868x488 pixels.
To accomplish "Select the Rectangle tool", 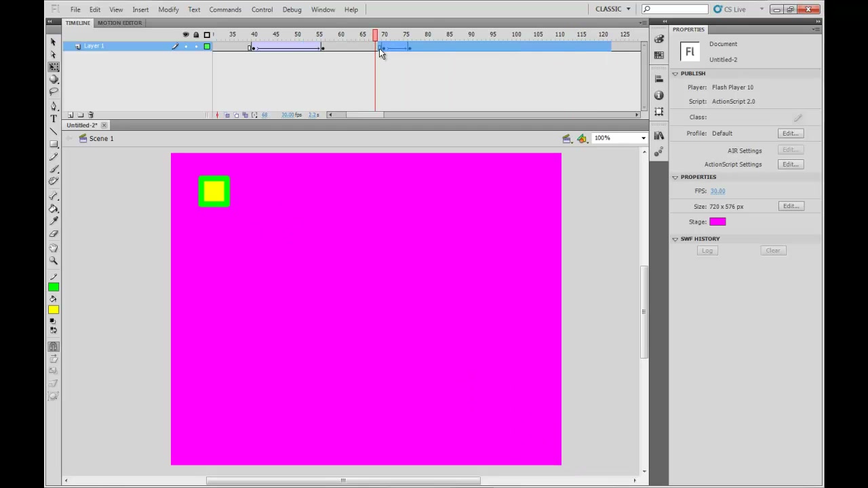I will coord(54,144).
